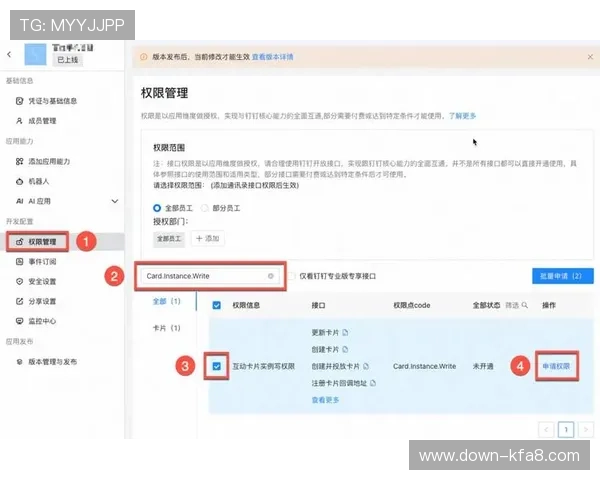Click the 查看版本详情 link in banner
This screenshot has height=480, width=600.
272,57
